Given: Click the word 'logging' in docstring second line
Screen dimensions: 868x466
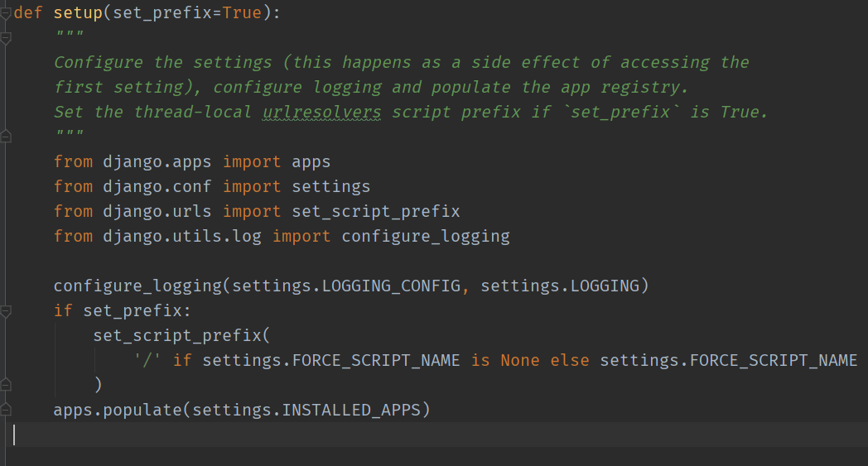Looking at the screenshot, I should [x=347, y=88].
